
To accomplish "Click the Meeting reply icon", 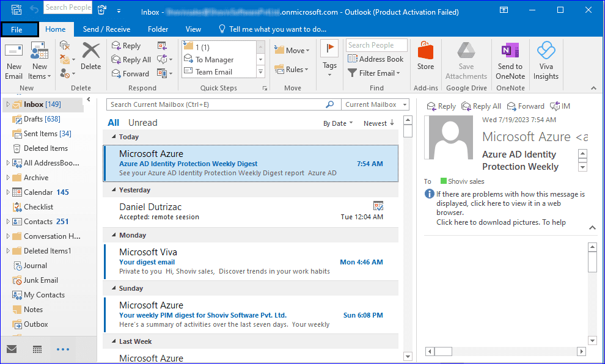I will click(x=162, y=46).
